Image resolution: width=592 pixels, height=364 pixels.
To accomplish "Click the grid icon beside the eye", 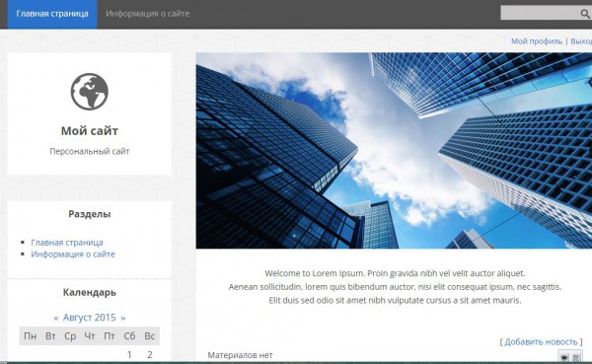I will [x=576, y=357].
